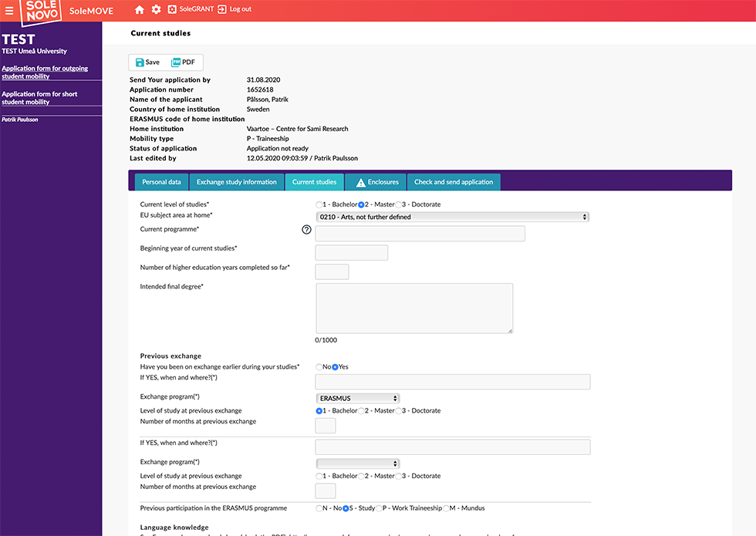The width and height of the screenshot is (756, 536).
Task: Focus first 'If YES, when and where' field
Action: click(453, 382)
